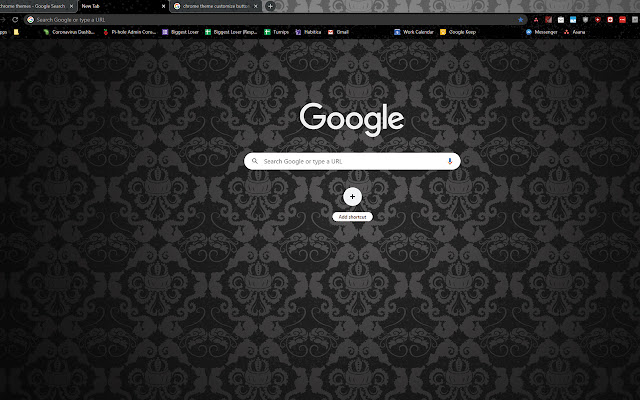Open the Asana extension icon in the toolbar

536,20
